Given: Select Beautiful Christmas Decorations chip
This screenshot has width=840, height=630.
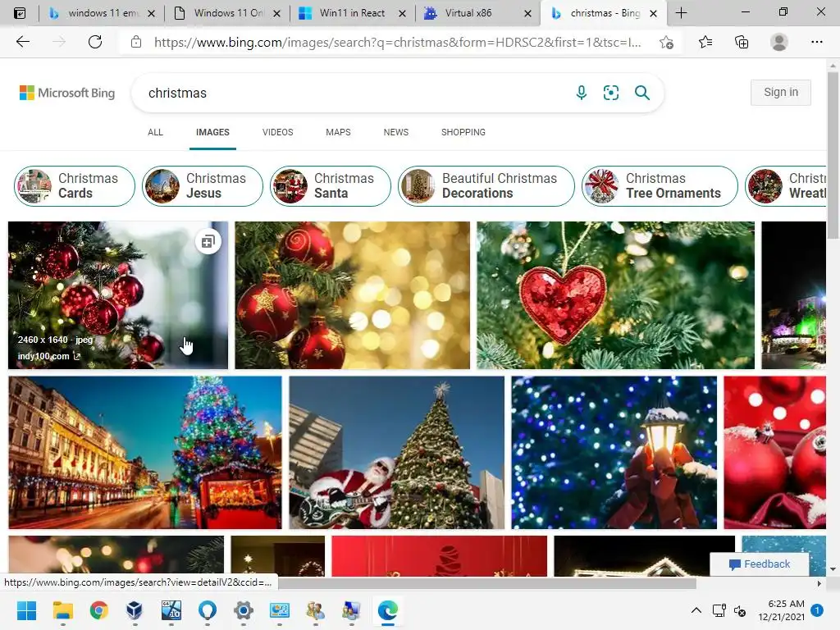Looking at the screenshot, I should (486, 186).
